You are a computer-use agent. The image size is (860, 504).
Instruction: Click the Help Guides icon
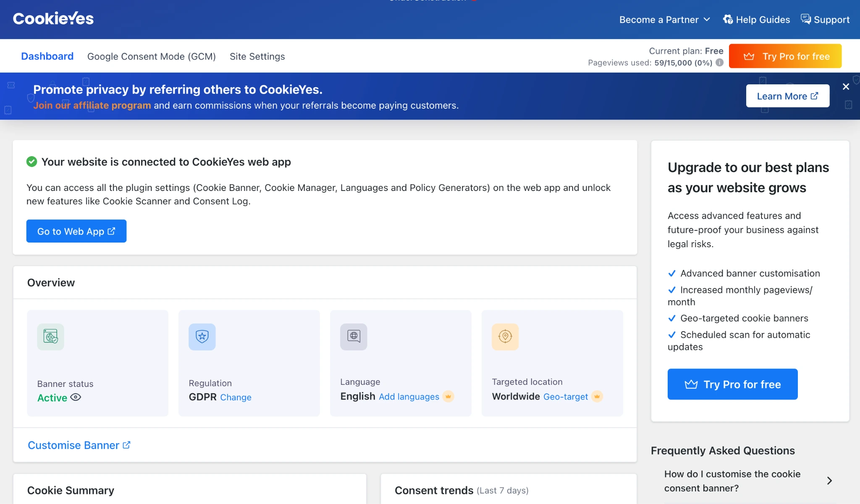click(728, 19)
